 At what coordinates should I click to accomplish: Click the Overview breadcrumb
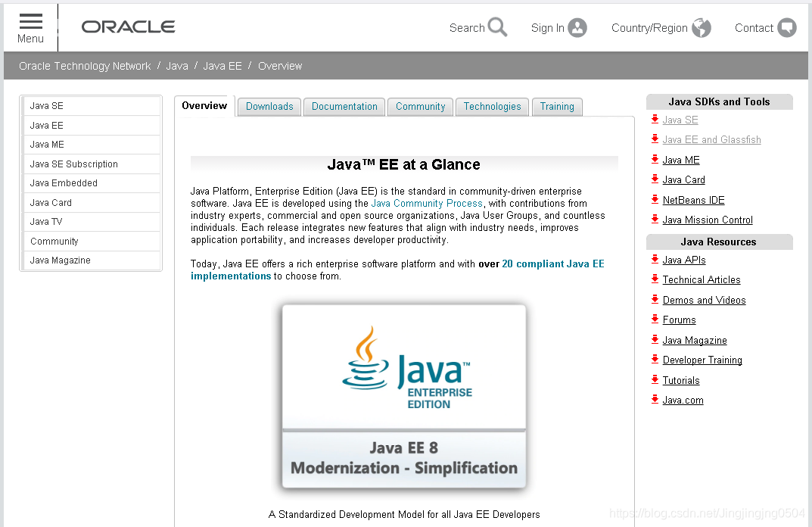(x=280, y=66)
